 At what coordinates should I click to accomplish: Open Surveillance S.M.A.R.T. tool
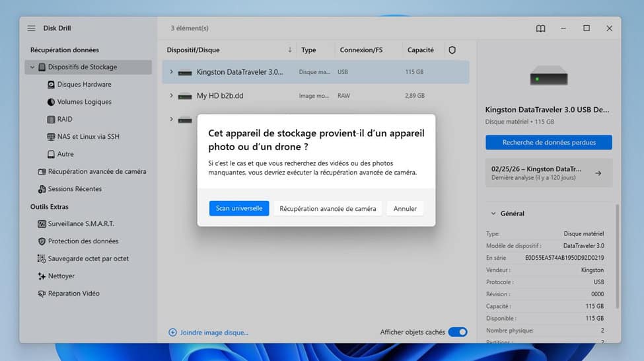81,223
